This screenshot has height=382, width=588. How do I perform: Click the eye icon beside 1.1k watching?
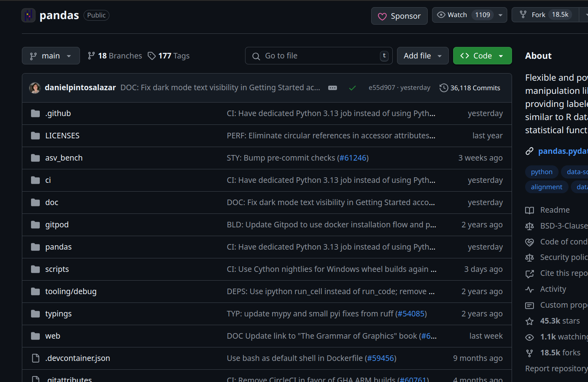[x=530, y=337]
